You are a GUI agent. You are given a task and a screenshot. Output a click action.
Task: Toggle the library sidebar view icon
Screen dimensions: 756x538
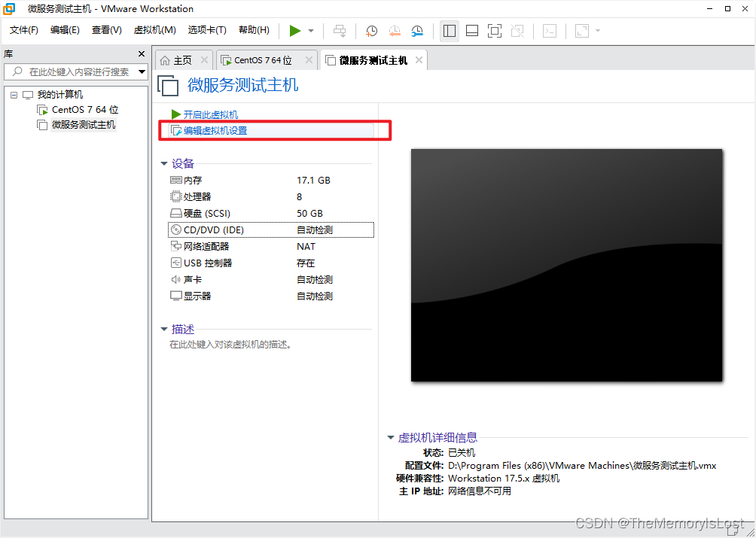(x=450, y=31)
